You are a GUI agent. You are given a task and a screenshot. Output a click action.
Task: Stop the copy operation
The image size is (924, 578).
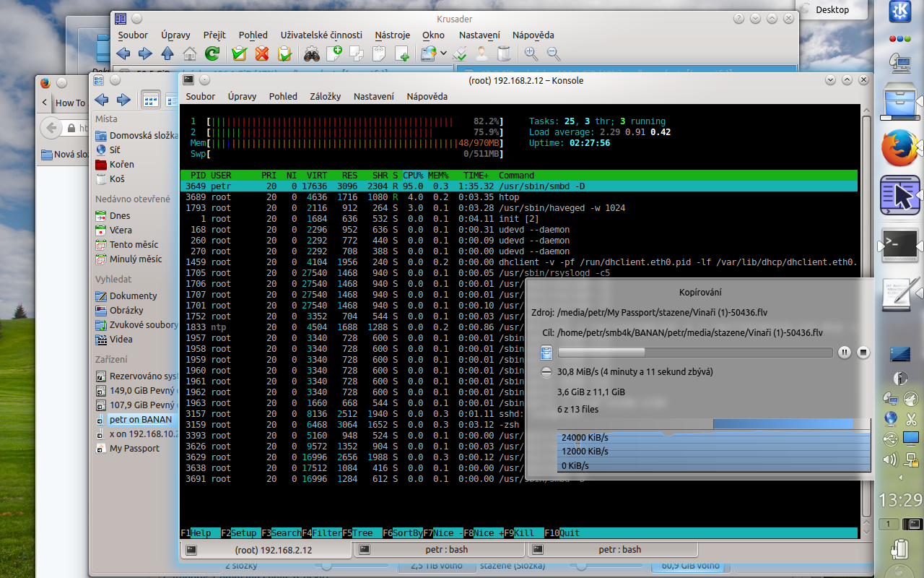(863, 353)
